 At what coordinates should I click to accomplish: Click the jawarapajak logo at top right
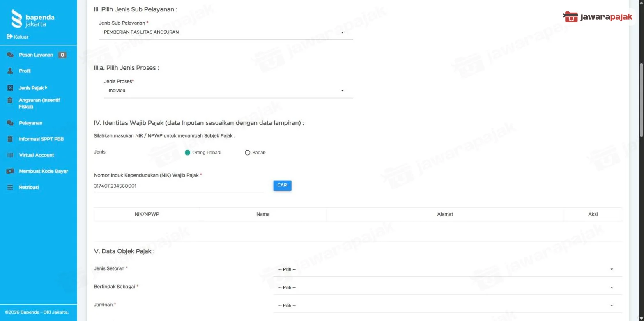598,17
